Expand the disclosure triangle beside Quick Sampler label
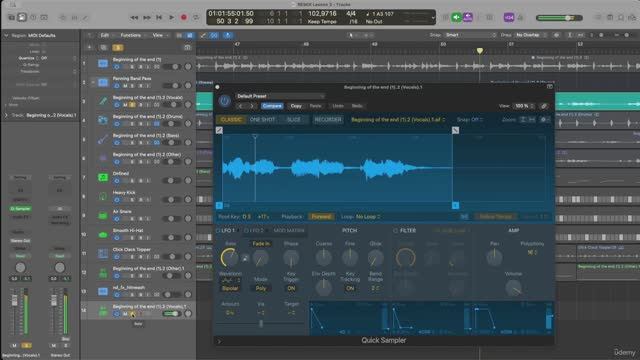 click(x=219, y=341)
